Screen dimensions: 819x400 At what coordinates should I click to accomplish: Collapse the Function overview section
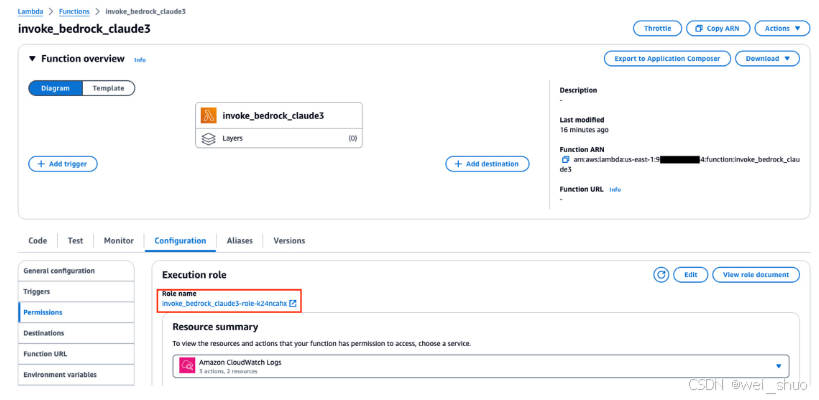(x=32, y=58)
